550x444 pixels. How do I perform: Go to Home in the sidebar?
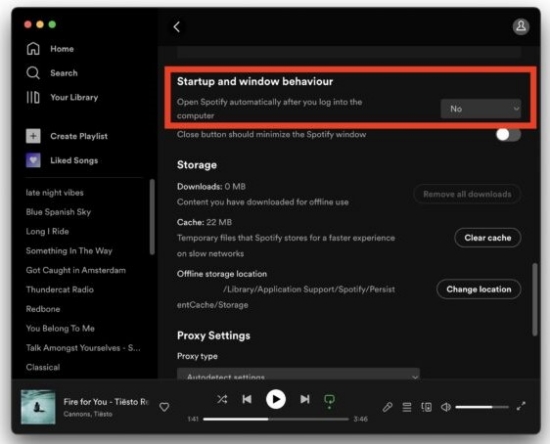tap(62, 49)
